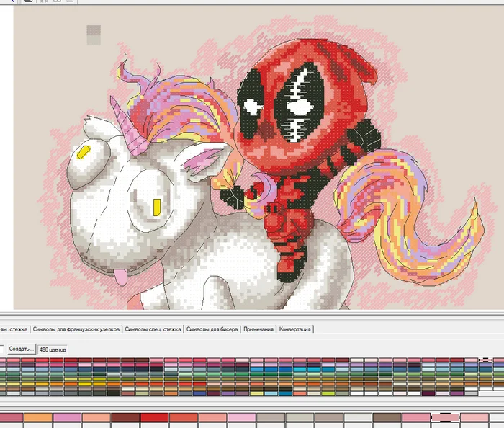This screenshot has width=504, height=428.
Task: Choose royal blue swatch in palette's last row
Action: coord(199,393)
